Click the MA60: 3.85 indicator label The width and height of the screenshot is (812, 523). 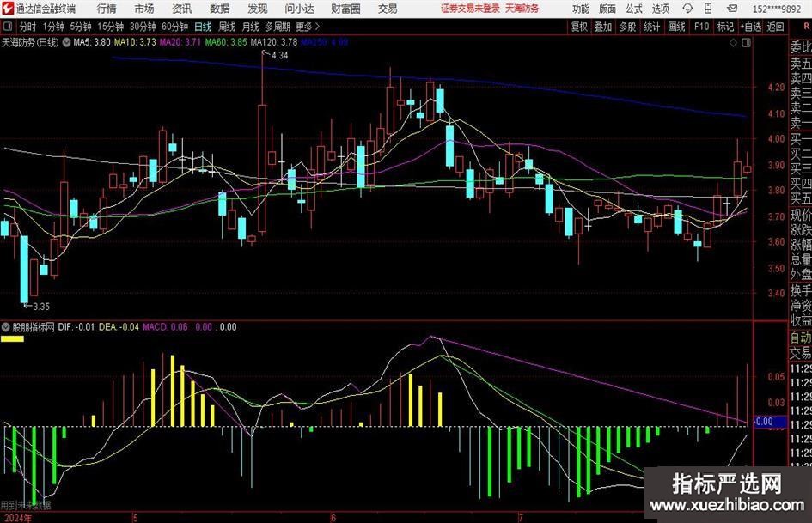[x=226, y=42]
